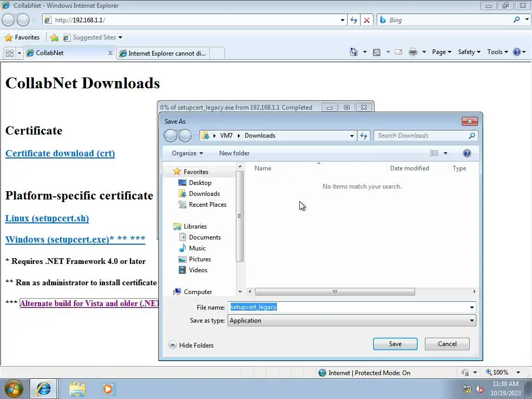The height and width of the screenshot is (399, 532).
Task: Open Linux (setupcert.sh) link
Action: tap(47, 218)
